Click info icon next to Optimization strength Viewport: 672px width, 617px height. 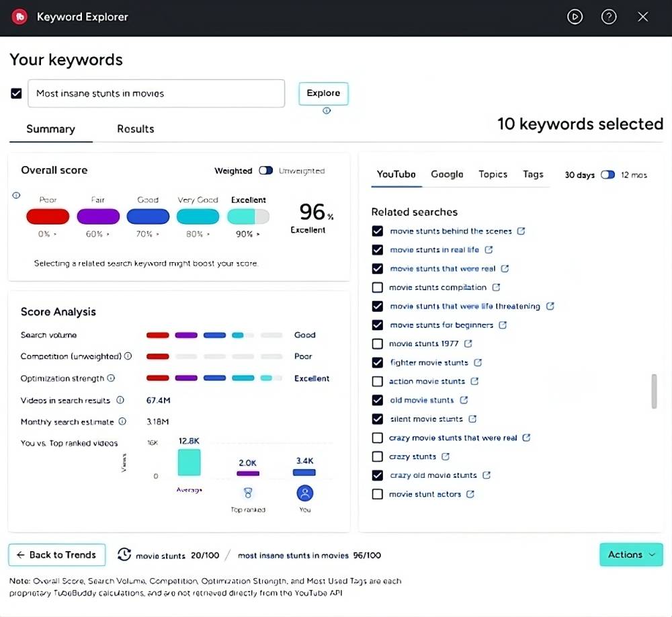pyautogui.click(x=111, y=378)
